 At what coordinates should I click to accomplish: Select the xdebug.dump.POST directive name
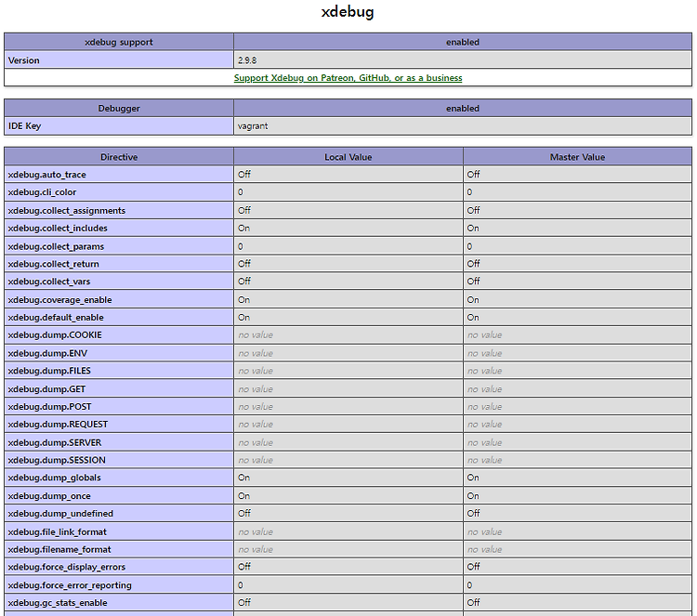pos(49,407)
